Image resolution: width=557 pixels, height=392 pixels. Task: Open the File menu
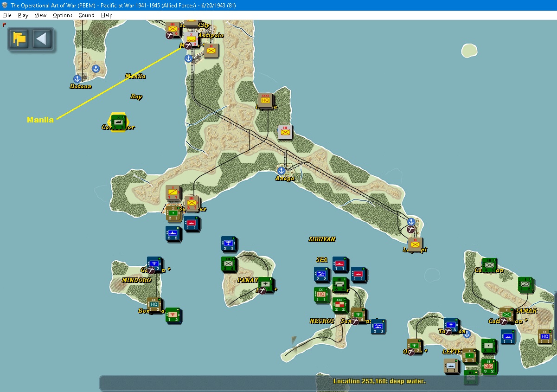click(7, 15)
